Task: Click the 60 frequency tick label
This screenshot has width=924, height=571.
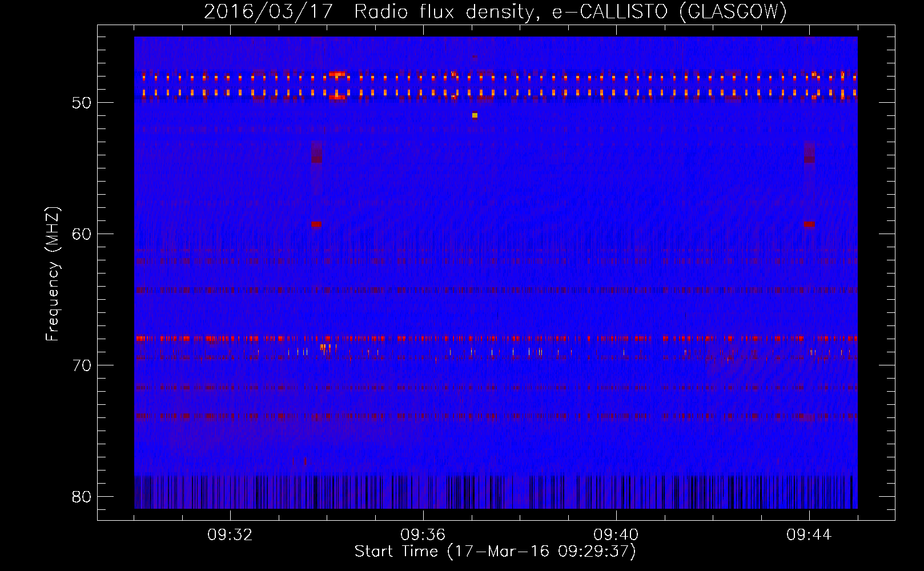Action: click(82, 234)
